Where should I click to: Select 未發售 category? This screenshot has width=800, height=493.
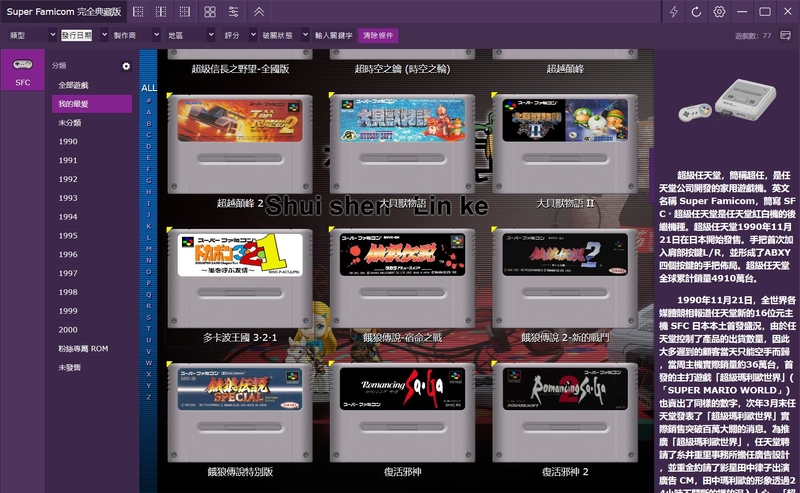point(92,367)
